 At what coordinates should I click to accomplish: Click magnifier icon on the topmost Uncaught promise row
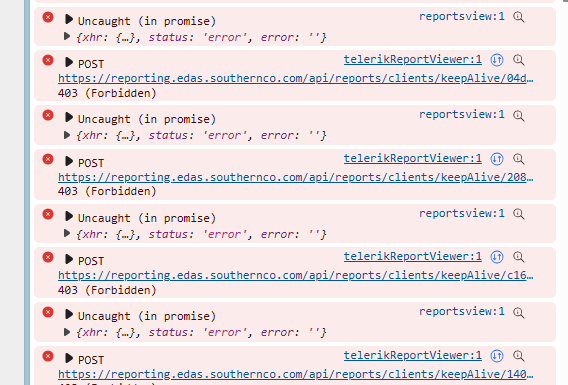518,17
